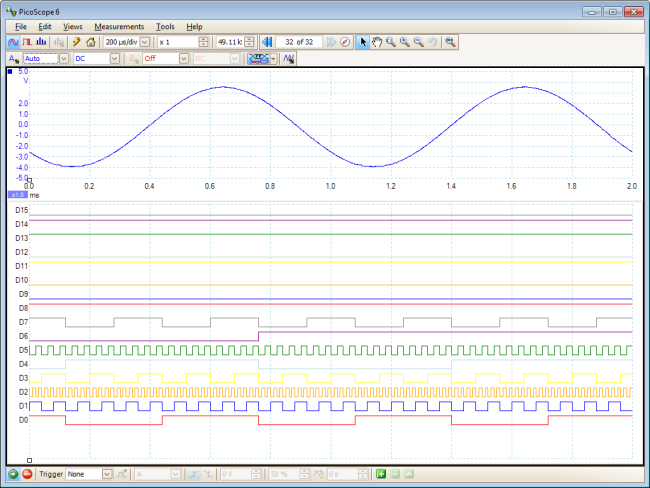Viewport: 650px width, 488px height.
Task: Start capturing with green Go button
Action: click(13, 474)
